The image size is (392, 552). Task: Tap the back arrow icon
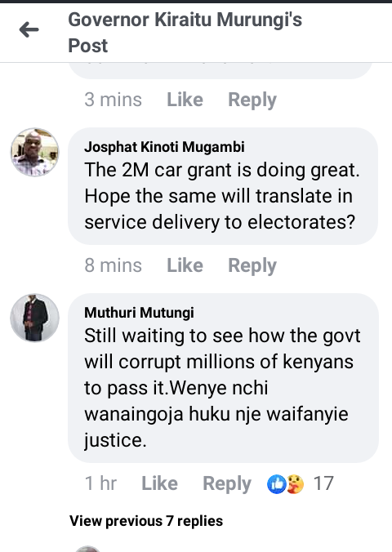point(29,29)
